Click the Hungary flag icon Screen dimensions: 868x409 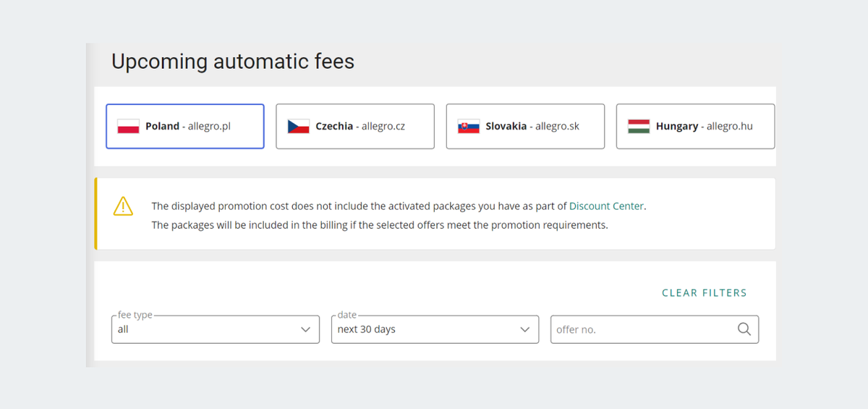point(639,126)
